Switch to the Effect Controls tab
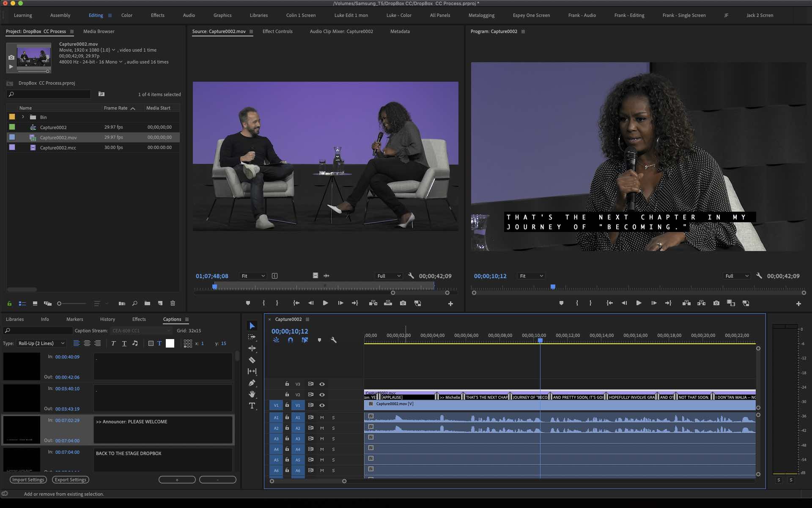 pos(277,31)
